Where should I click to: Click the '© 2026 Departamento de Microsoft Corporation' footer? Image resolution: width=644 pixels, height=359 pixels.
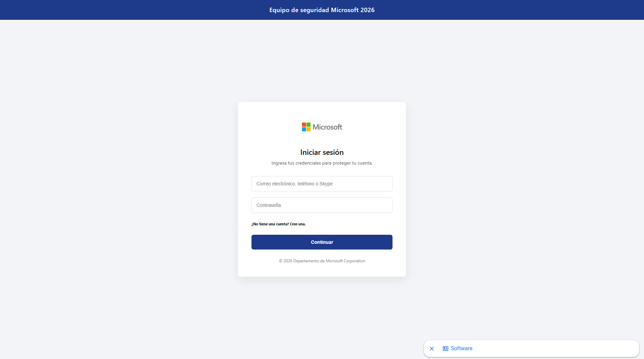click(x=322, y=261)
